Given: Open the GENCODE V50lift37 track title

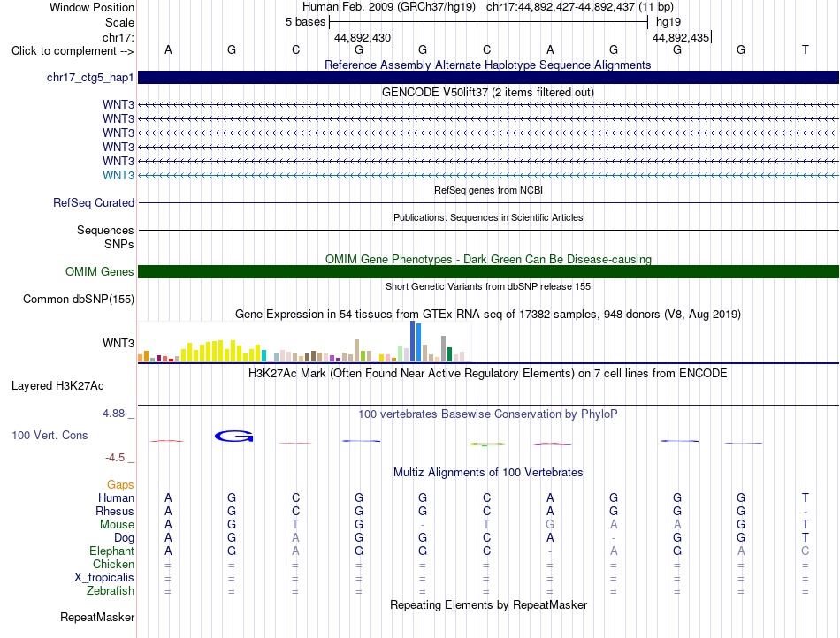Looking at the screenshot, I should coord(487,92).
